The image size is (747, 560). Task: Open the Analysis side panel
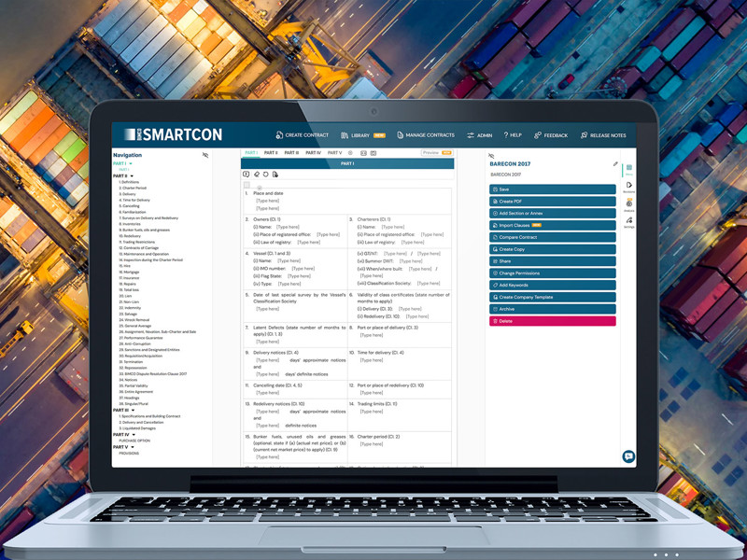coord(628,206)
